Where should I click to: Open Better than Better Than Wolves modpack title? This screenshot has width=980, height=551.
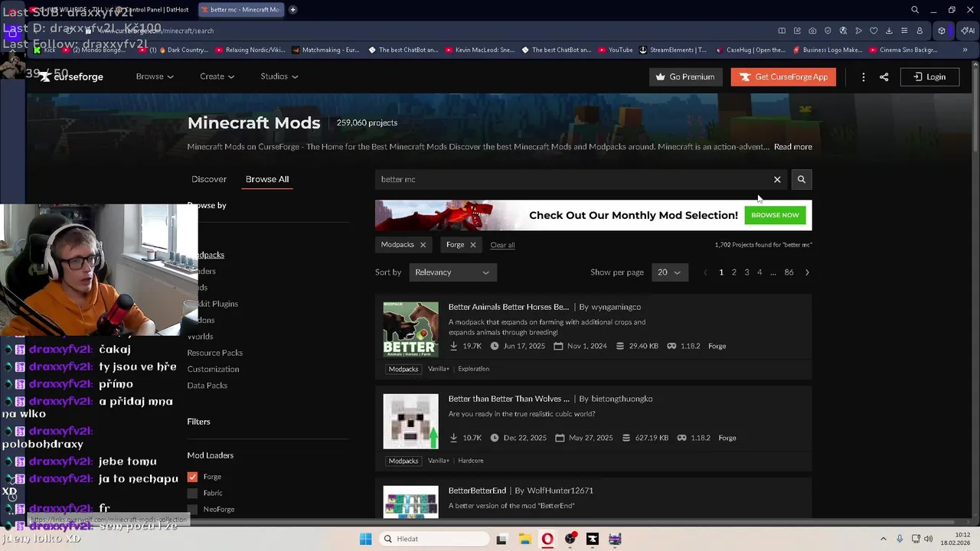tap(509, 399)
